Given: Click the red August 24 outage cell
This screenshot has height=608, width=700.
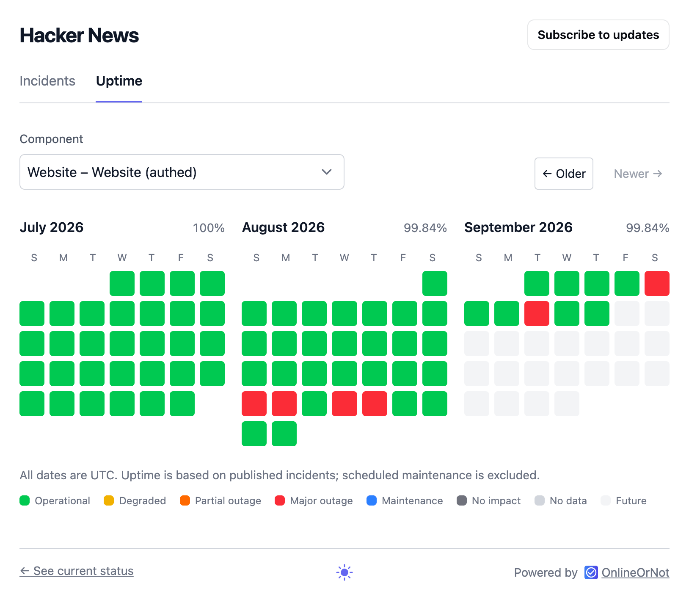Looking at the screenshot, I should coord(284,403).
